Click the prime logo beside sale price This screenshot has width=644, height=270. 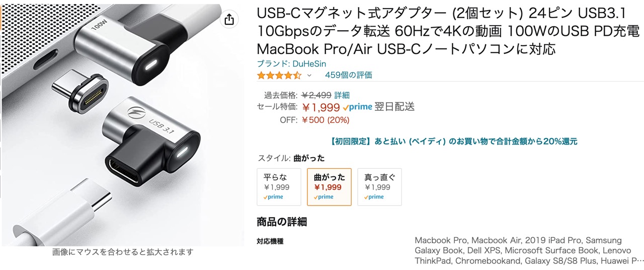(x=358, y=107)
